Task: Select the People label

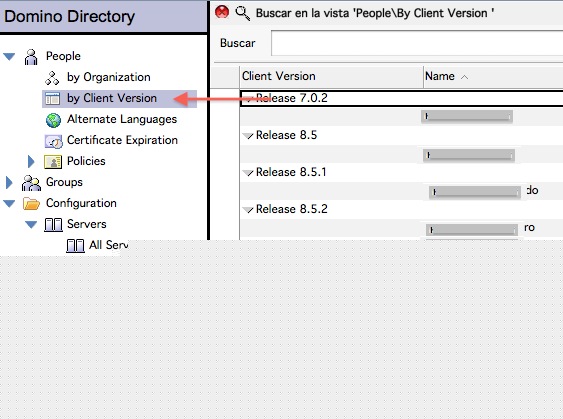Action: (63, 56)
